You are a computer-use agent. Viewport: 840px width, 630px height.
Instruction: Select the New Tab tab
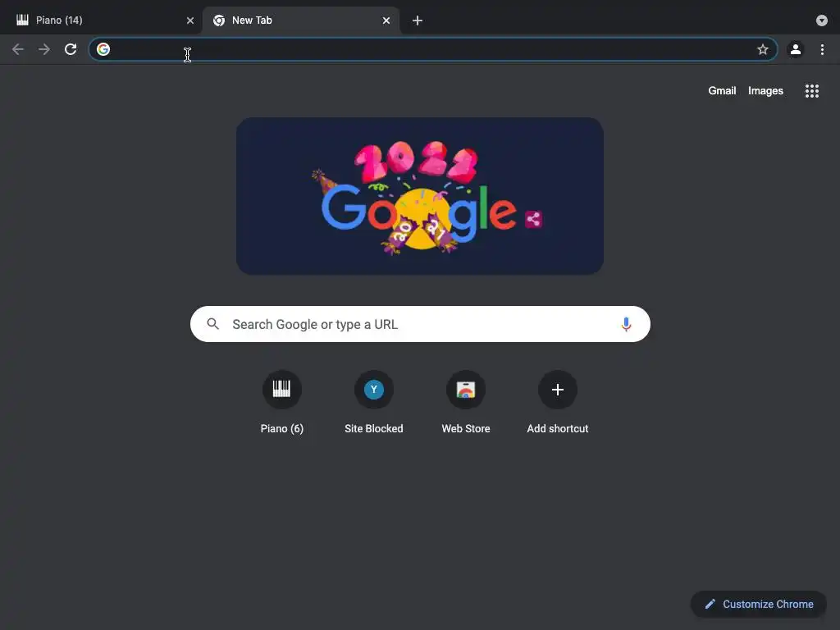coord(300,21)
